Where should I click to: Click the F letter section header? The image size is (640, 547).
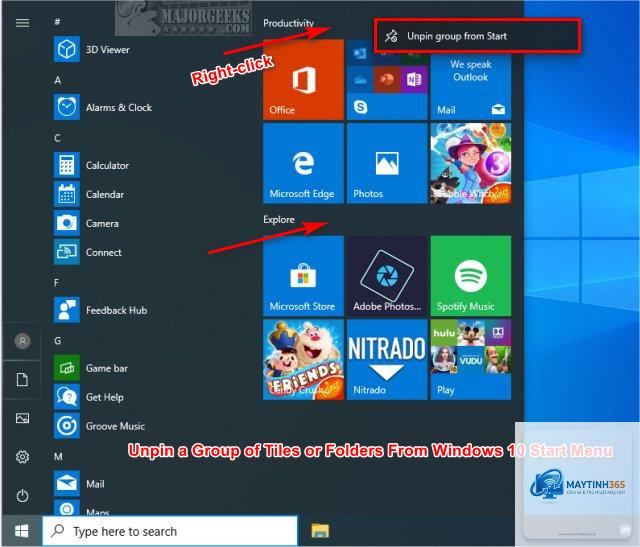pos(56,282)
